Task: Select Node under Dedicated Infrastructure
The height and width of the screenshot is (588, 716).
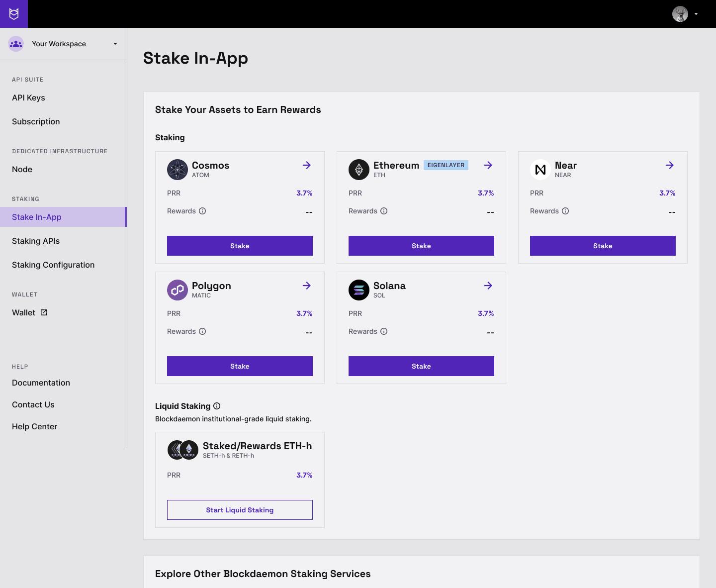Action: (x=22, y=169)
